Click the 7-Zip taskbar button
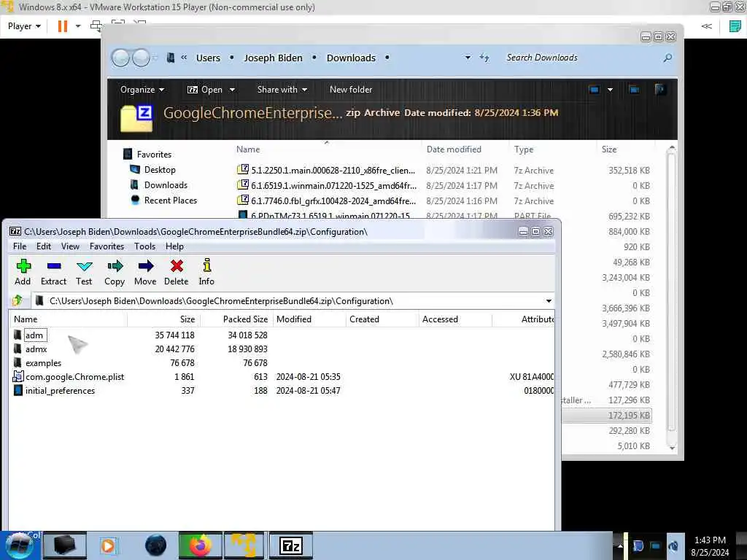747x560 pixels. 291,545
